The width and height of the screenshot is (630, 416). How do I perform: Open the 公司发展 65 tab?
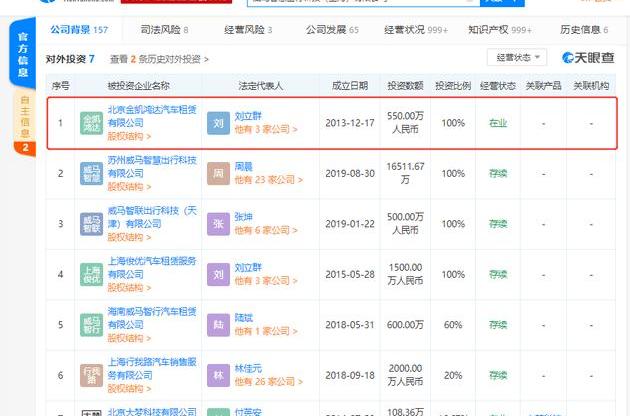pyautogui.click(x=332, y=30)
